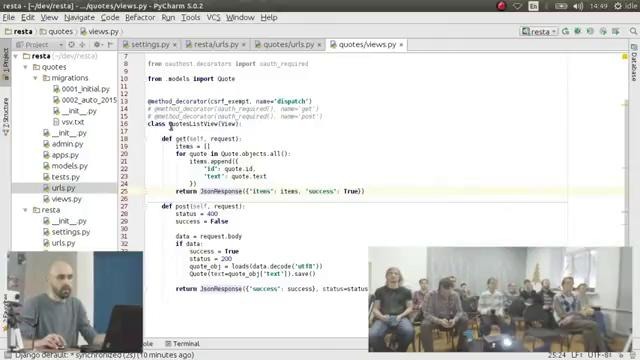The width and height of the screenshot is (640, 360).
Task: Open the Refactor menu
Action: point(140,18)
